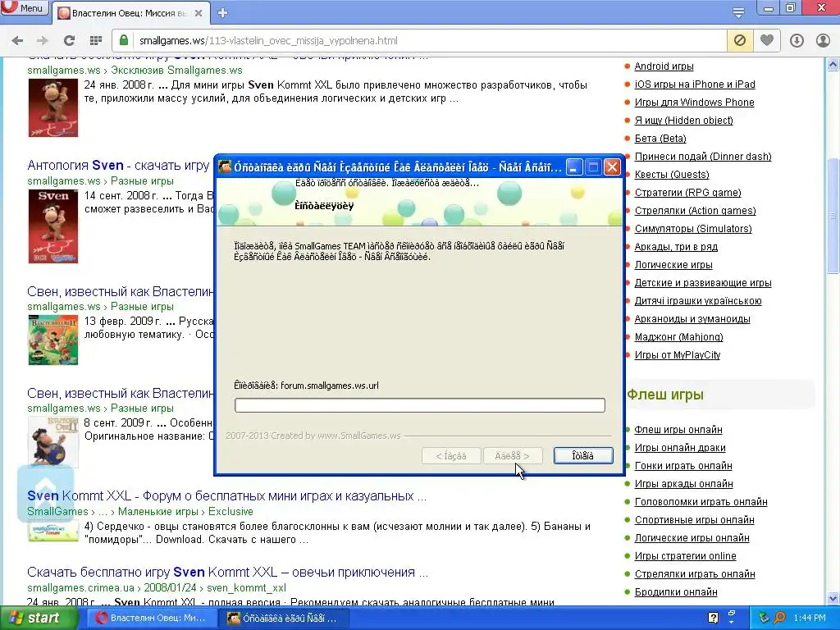Click the installer title bar app icon
This screenshot has width=840, height=630.
click(225, 167)
